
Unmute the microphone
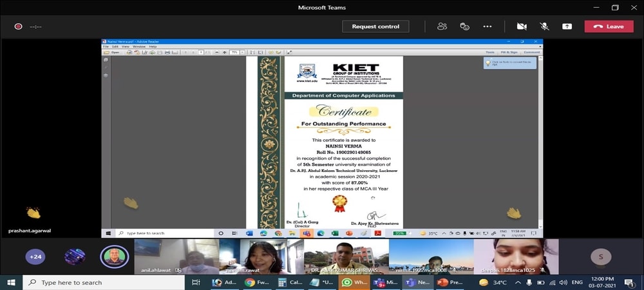(x=544, y=26)
